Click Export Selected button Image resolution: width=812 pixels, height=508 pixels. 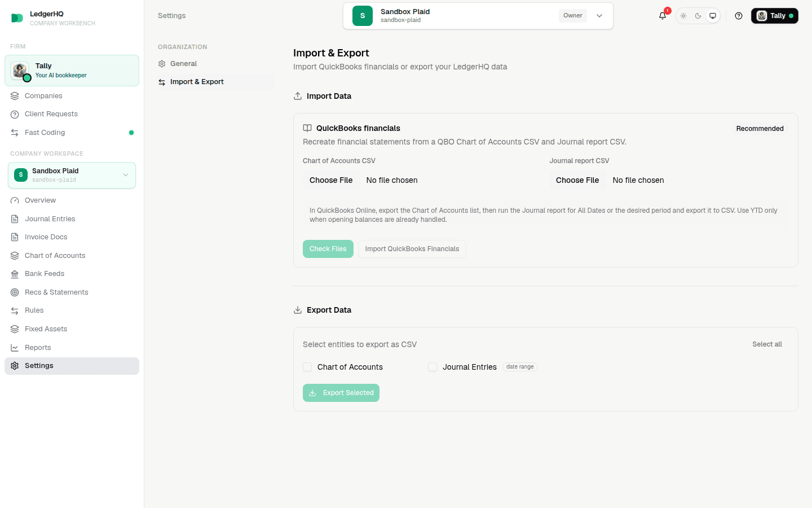tap(341, 393)
